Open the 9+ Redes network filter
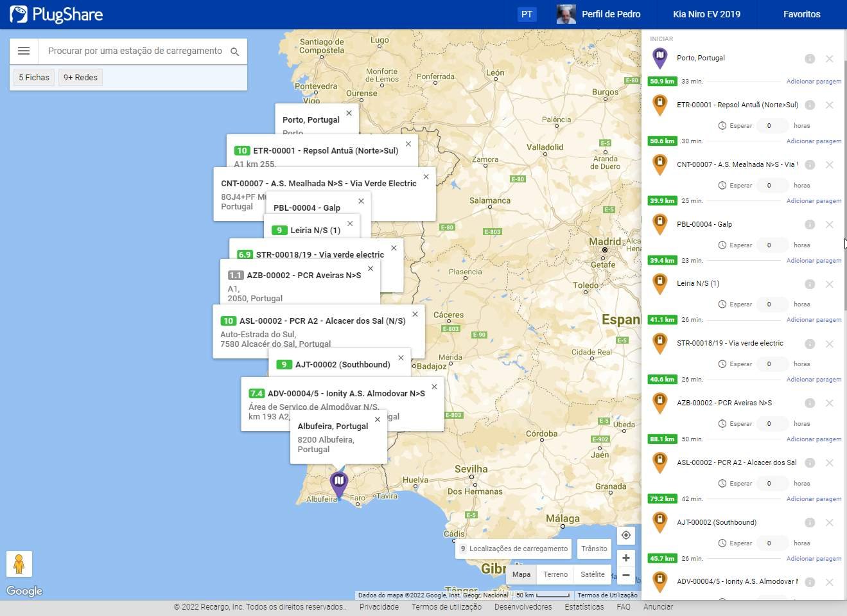This screenshot has height=616, width=847. pyautogui.click(x=80, y=78)
